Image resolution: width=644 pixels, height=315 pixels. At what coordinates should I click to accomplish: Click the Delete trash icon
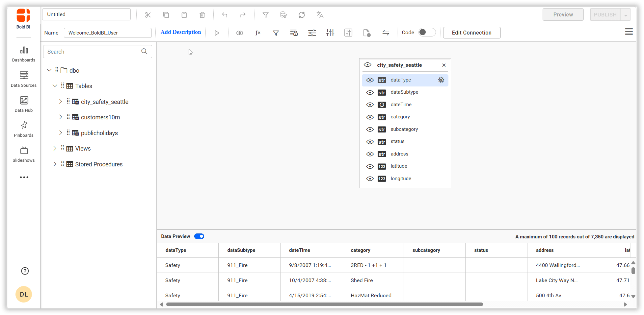202,15
